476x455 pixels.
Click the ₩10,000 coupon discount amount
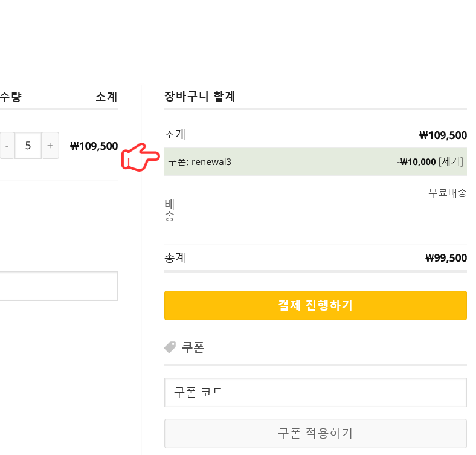[x=417, y=161]
